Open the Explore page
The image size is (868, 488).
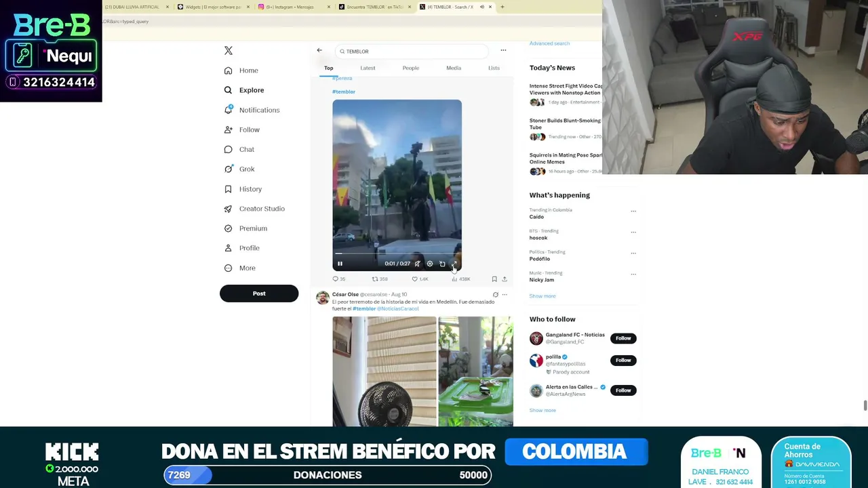pos(244,90)
